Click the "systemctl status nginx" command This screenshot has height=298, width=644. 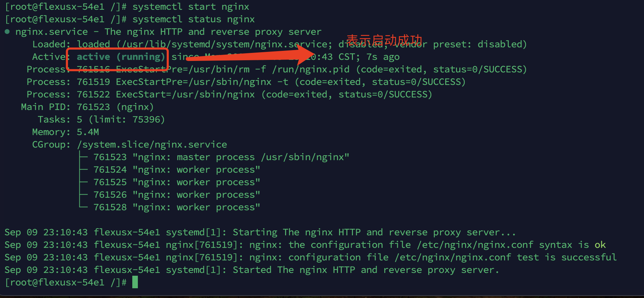click(x=193, y=19)
